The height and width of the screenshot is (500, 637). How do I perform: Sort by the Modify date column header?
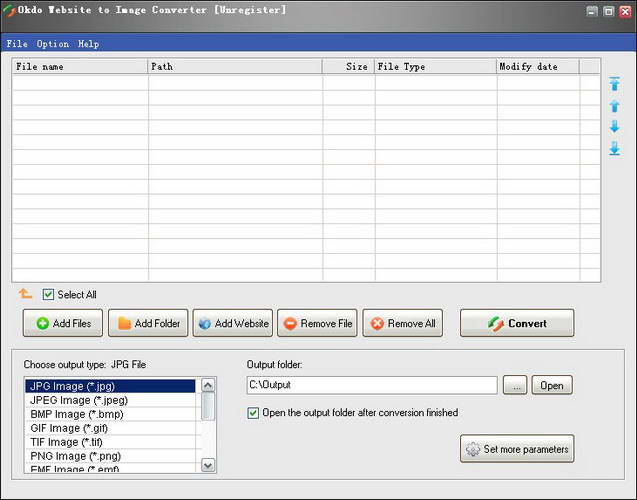[537, 66]
